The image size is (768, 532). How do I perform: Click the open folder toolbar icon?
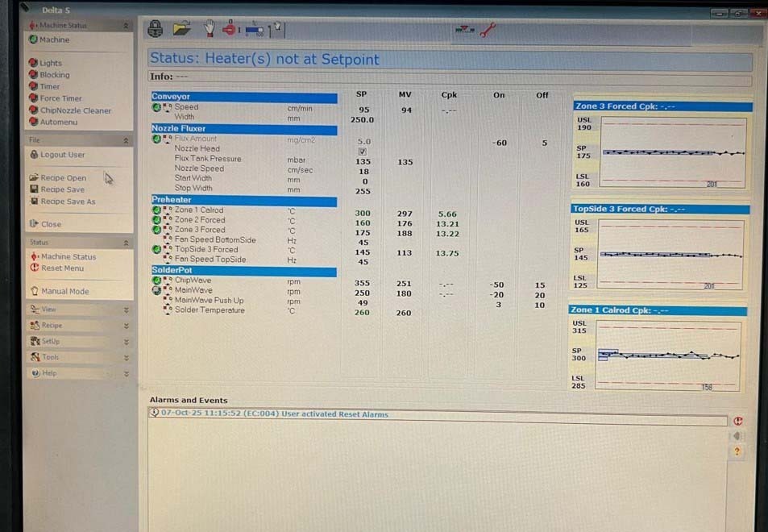[182, 29]
